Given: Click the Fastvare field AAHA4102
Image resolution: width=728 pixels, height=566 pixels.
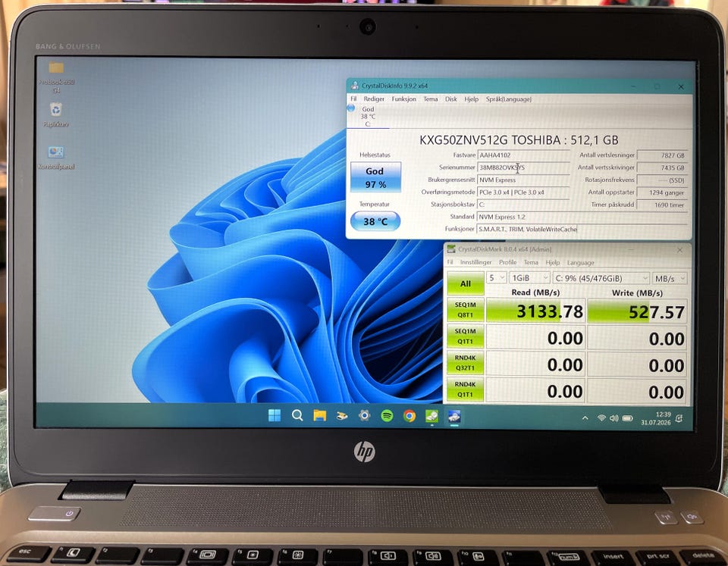Looking at the screenshot, I should pyautogui.click(x=523, y=155).
